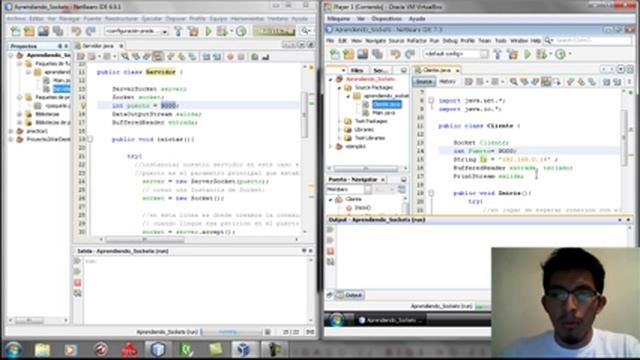Open Debug Project dropdown arrow in VirtualBox NetBeans
The height and width of the screenshot is (360, 640).
[550, 54]
